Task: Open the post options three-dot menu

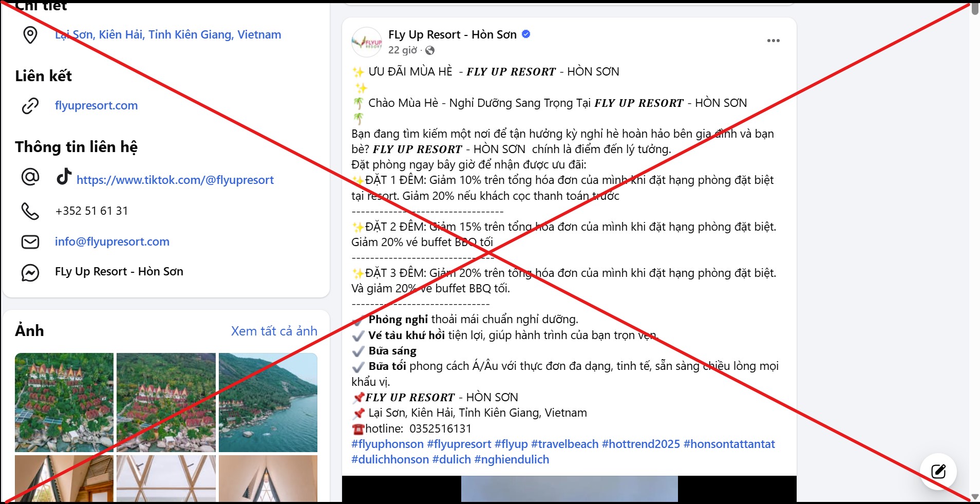Action: click(x=774, y=40)
